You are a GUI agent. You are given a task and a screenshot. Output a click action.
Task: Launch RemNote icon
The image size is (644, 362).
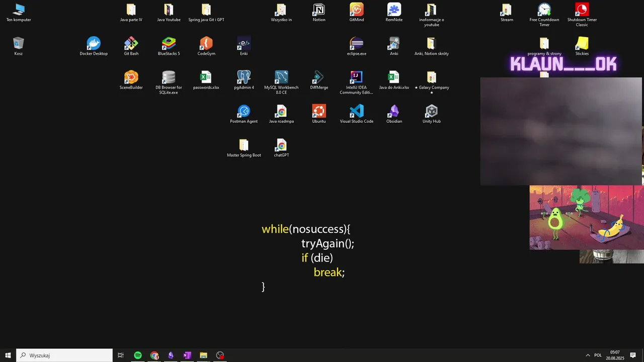point(394,13)
